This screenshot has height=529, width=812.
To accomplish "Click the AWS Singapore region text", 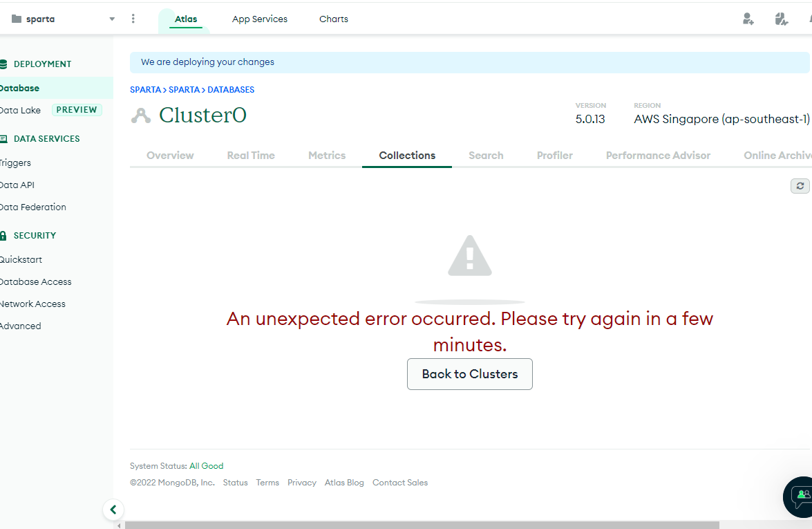I will tap(721, 119).
